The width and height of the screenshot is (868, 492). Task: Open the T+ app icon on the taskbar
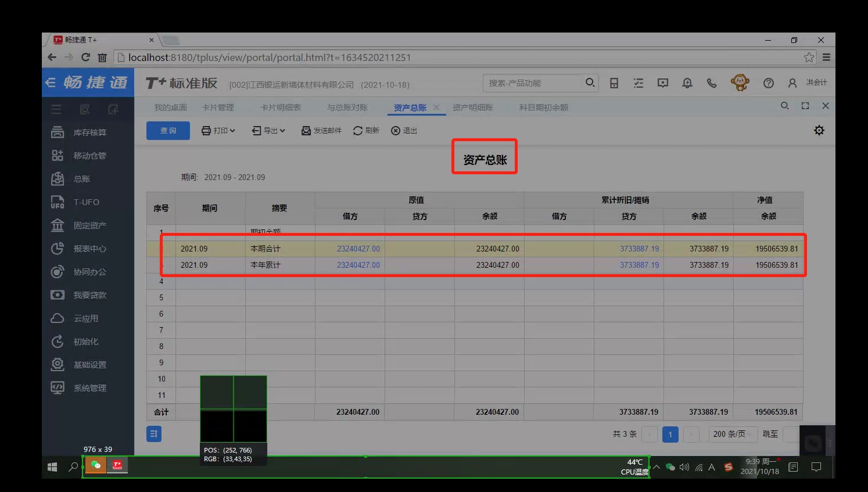tap(117, 465)
